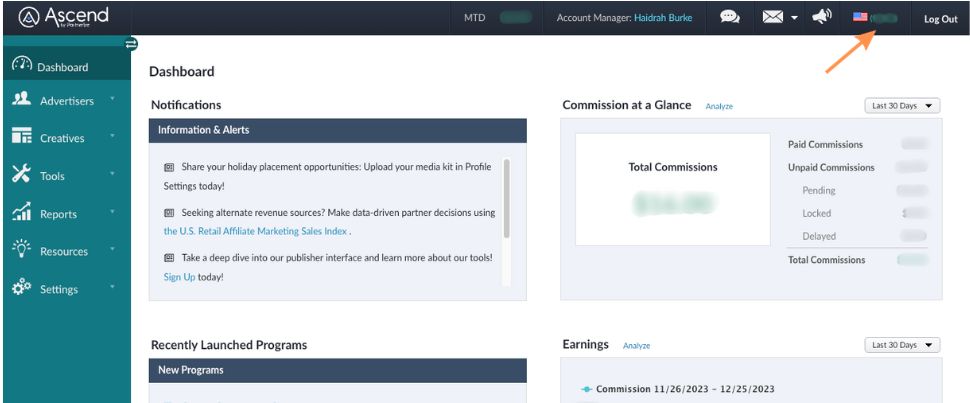970x403 pixels.
Task: Expand the mail dropdown arrow
Action: click(x=794, y=19)
